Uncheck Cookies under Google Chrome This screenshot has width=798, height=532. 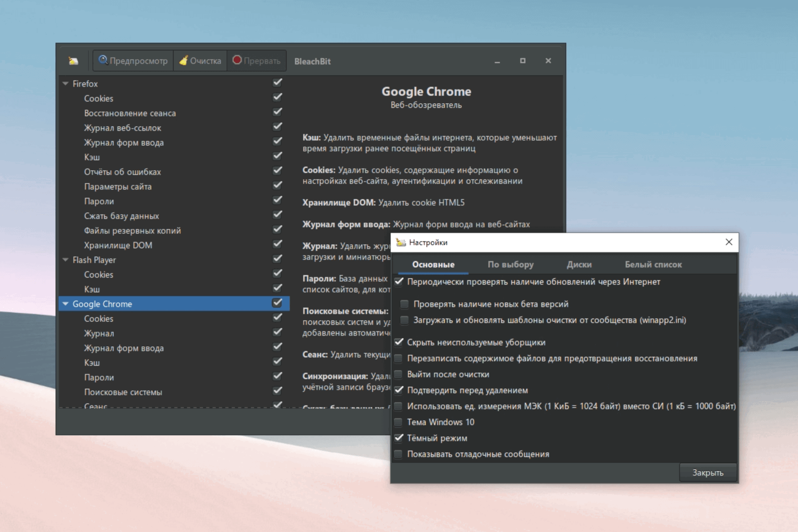(277, 317)
